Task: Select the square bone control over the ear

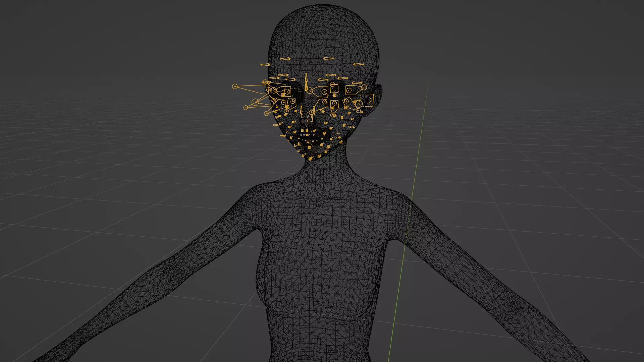Action: (x=369, y=100)
